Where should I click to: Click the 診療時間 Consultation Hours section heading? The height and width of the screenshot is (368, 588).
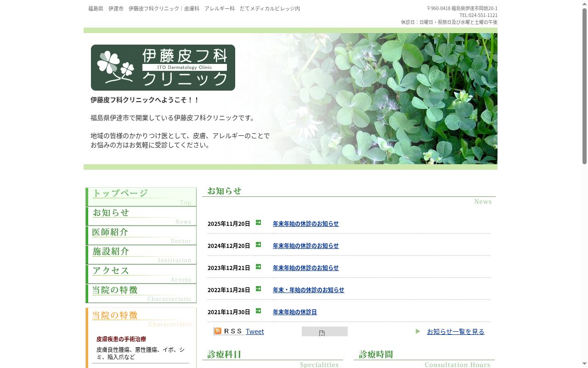(424, 359)
